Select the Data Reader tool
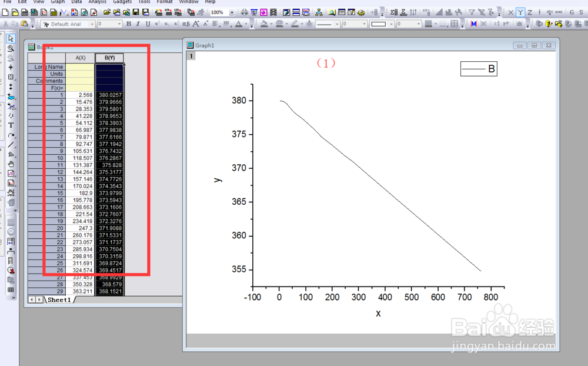The height and width of the screenshot is (366, 588). pos(11,77)
